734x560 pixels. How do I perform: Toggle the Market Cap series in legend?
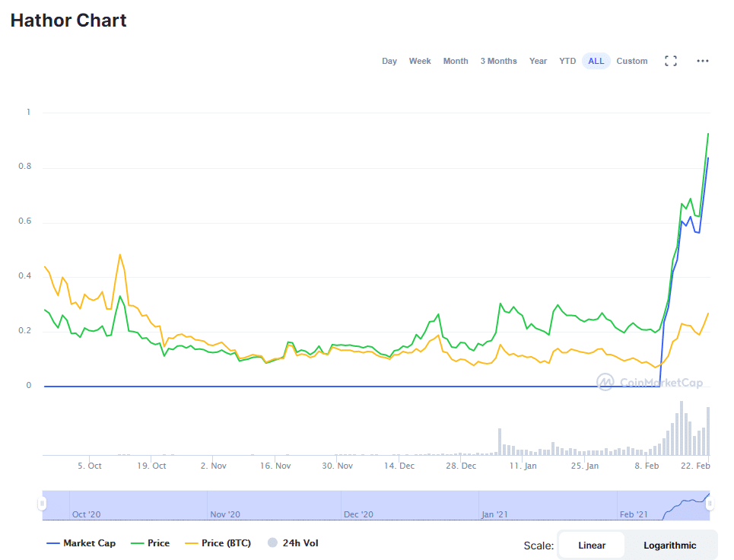tap(81, 543)
